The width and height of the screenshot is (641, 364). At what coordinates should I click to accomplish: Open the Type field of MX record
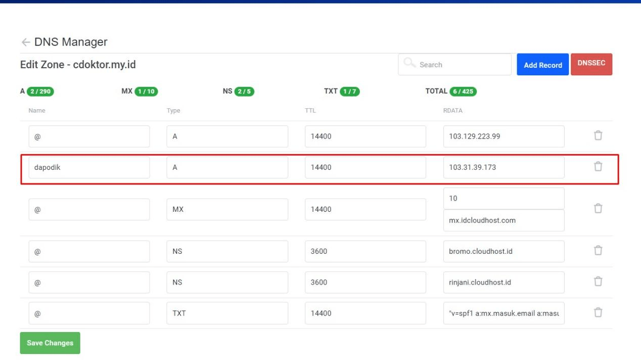227,209
